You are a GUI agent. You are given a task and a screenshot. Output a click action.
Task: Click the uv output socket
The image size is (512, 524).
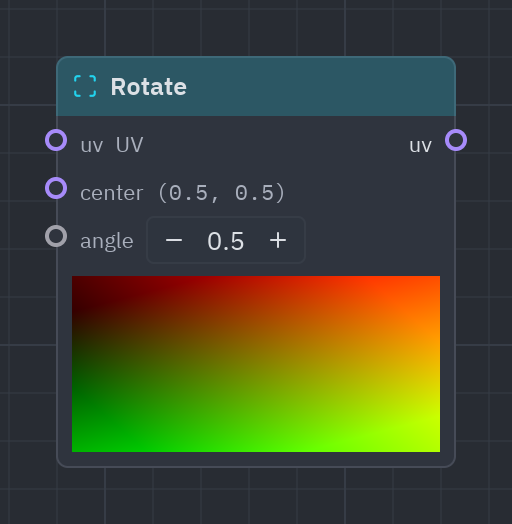[456, 140]
